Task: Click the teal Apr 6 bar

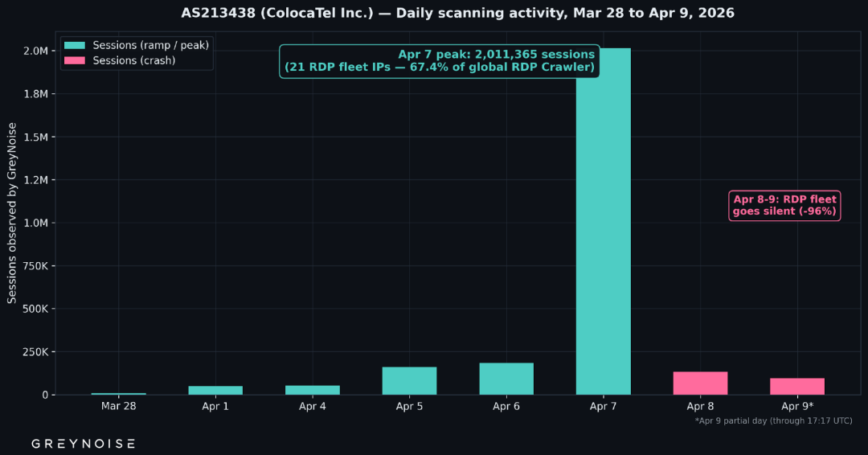Action: [x=506, y=379]
